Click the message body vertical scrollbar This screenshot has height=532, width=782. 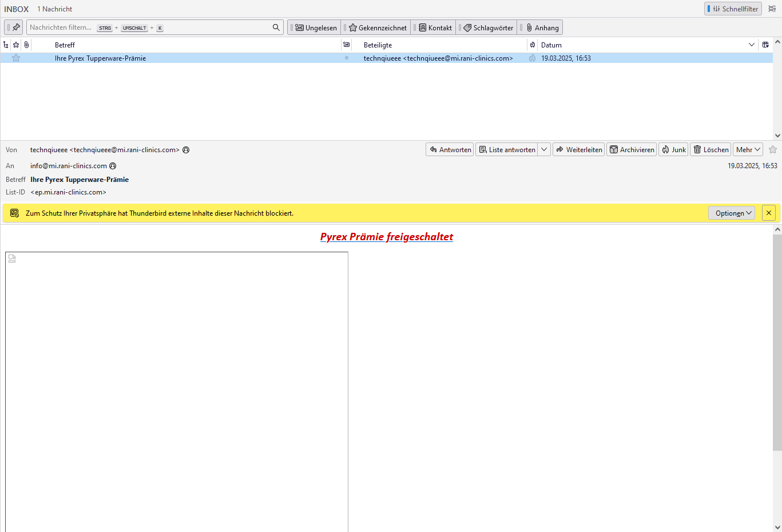click(x=777, y=343)
